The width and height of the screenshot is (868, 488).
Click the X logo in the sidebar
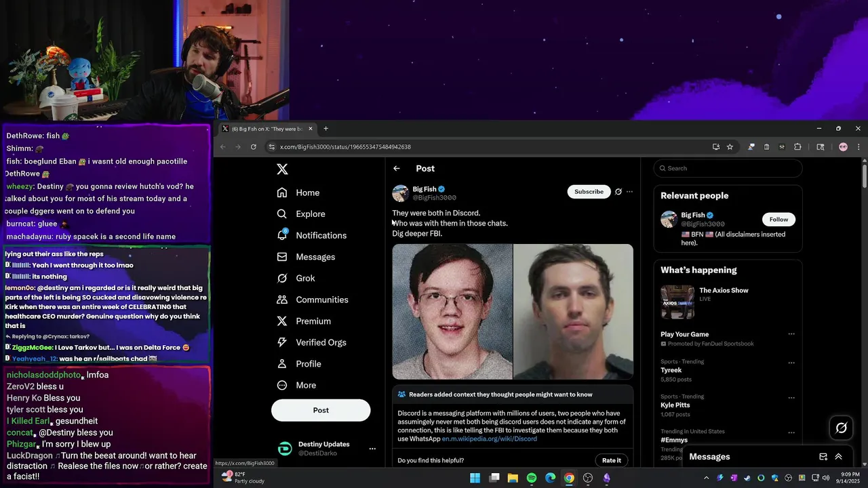tap(283, 169)
